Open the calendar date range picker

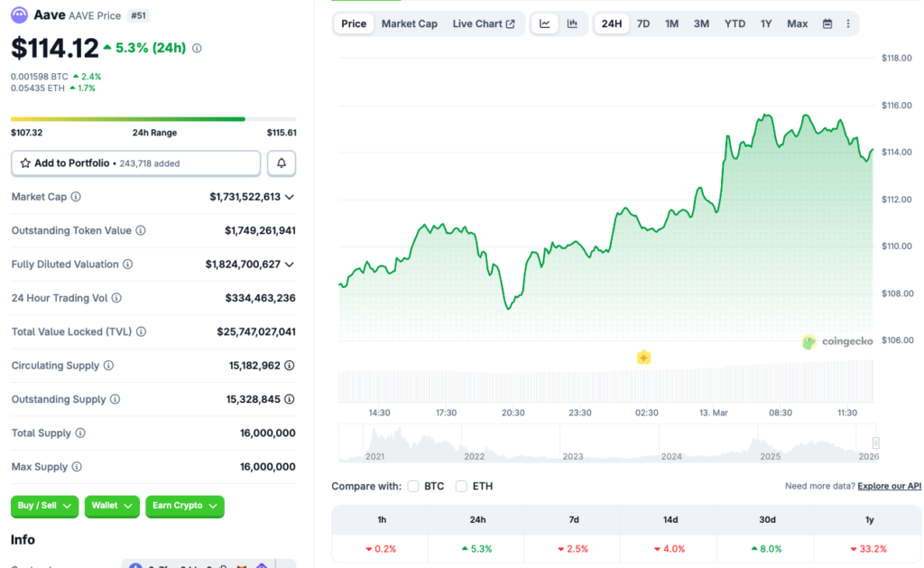click(827, 23)
